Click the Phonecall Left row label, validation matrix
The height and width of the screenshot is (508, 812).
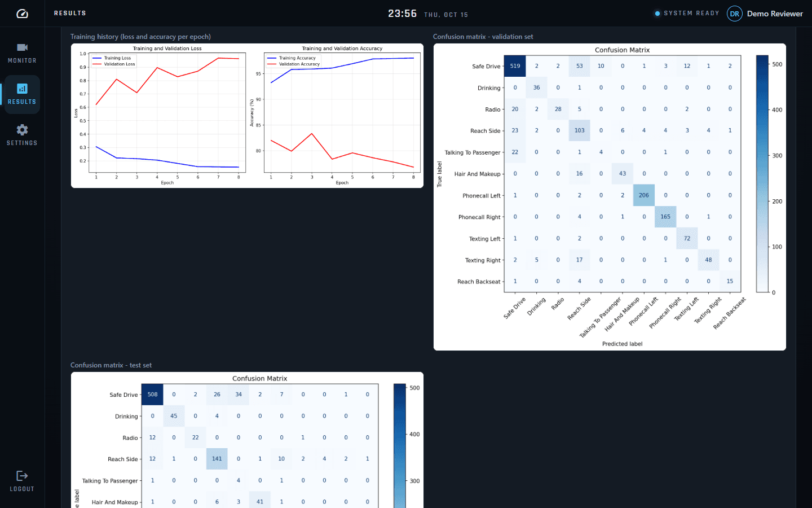[x=482, y=196]
